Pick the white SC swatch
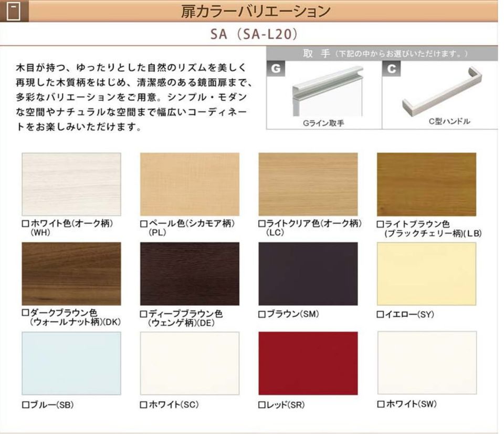This screenshot has width=504, height=434. pos(190,364)
